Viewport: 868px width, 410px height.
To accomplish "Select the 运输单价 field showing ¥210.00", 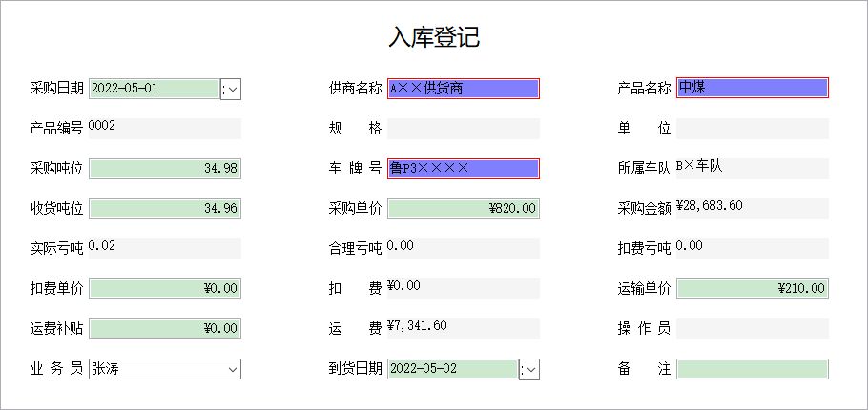I will click(x=753, y=289).
